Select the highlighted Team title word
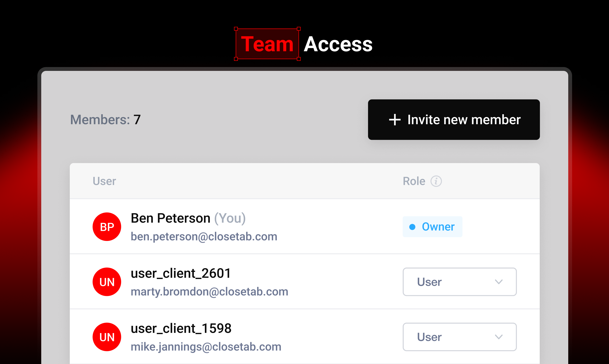 click(x=267, y=44)
